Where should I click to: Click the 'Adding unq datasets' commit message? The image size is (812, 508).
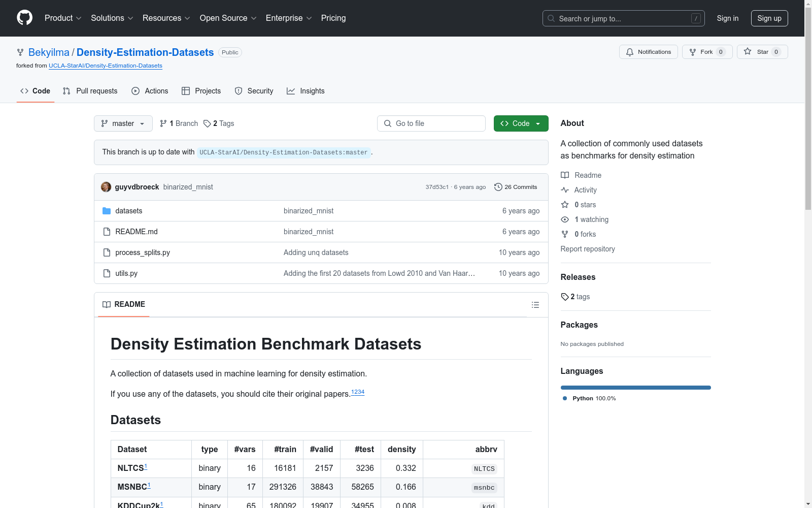coord(316,252)
